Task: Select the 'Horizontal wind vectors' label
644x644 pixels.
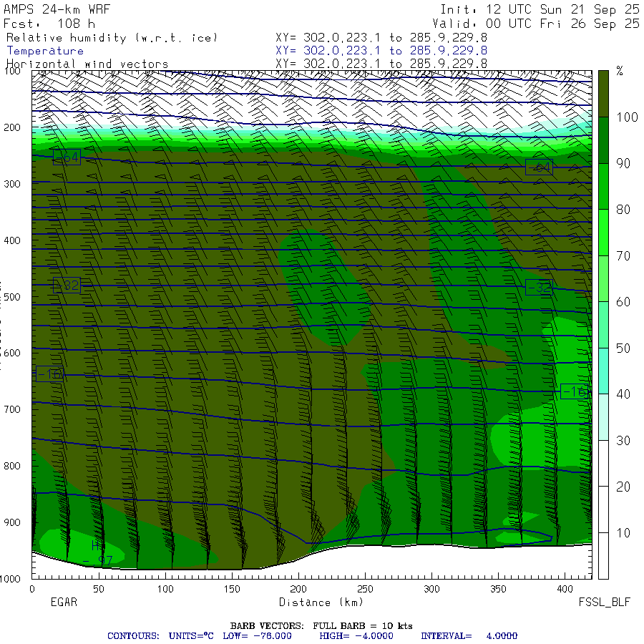Action: tap(87, 64)
